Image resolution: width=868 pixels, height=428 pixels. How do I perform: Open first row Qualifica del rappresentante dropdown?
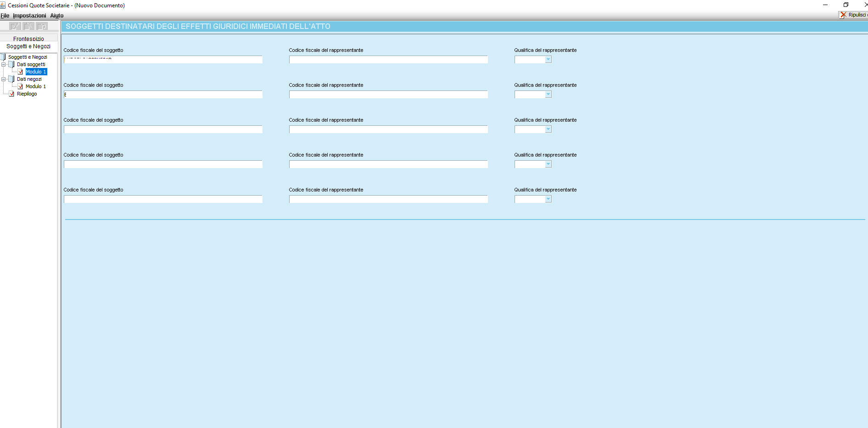(533, 60)
